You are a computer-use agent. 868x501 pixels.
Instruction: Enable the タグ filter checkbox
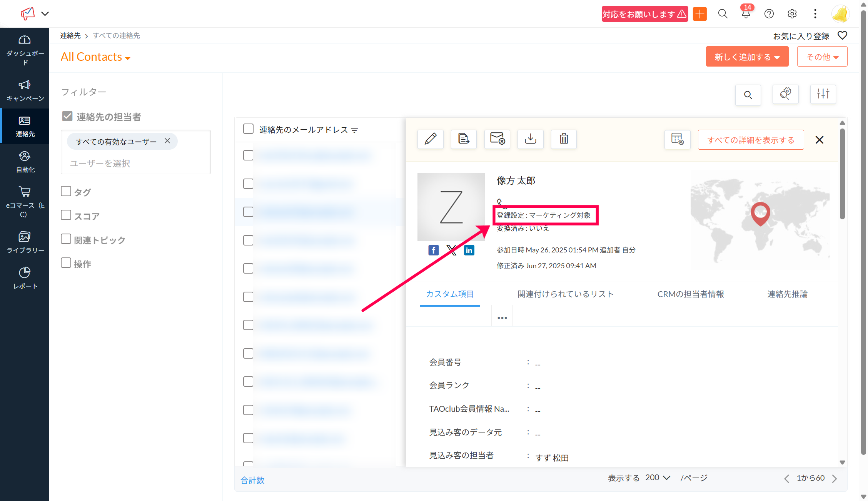click(66, 191)
